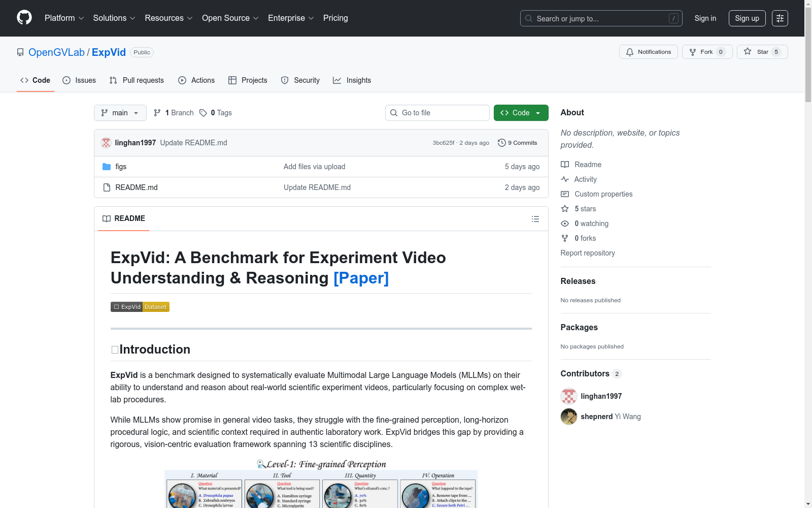This screenshot has height=508, width=812.
Task: Click the Custom properties icon
Action: click(x=565, y=194)
